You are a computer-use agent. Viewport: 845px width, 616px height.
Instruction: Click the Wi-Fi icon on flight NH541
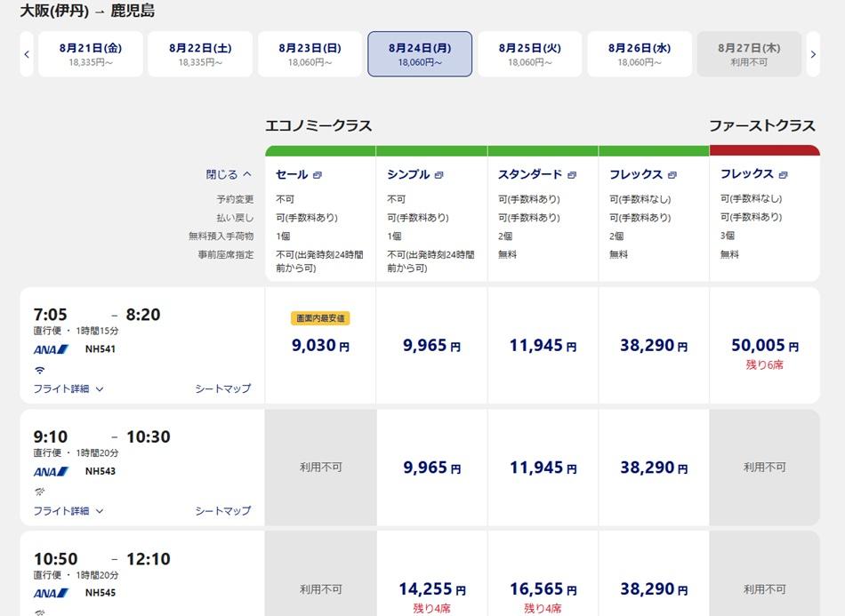click(x=40, y=370)
